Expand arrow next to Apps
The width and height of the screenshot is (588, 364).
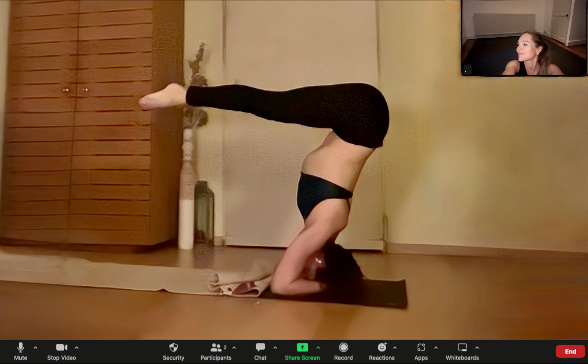436,348
